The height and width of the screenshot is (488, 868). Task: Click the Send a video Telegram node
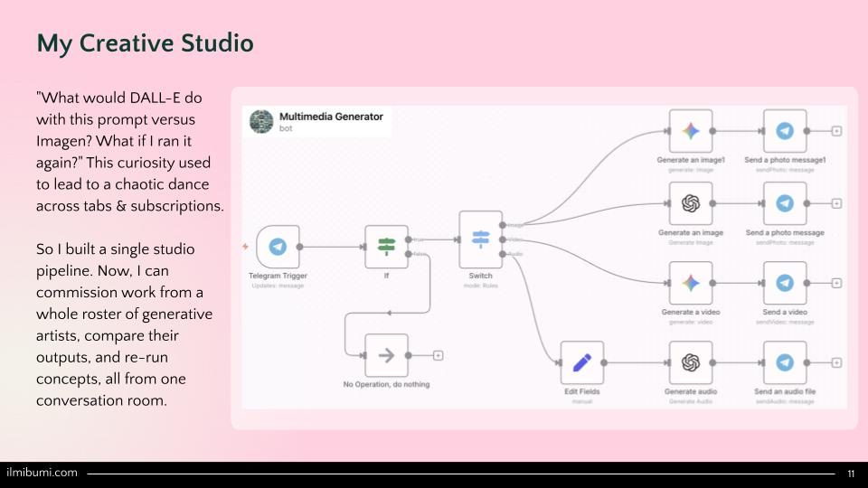pos(785,283)
